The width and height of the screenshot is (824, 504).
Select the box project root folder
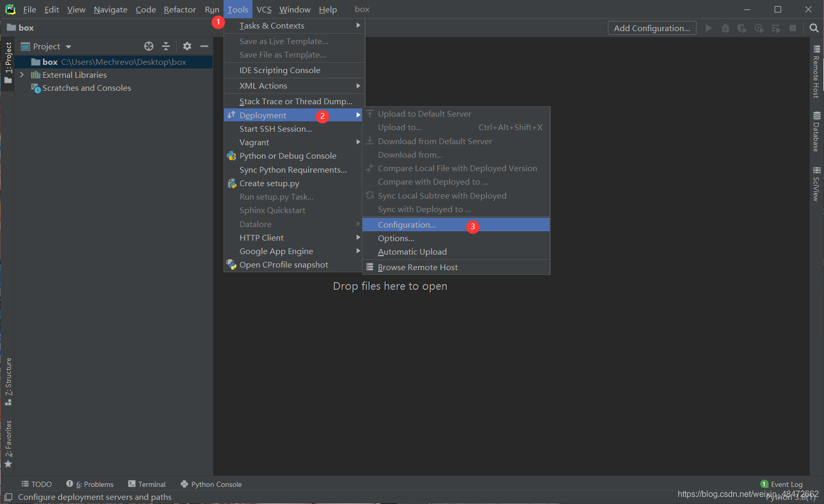coord(113,62)
